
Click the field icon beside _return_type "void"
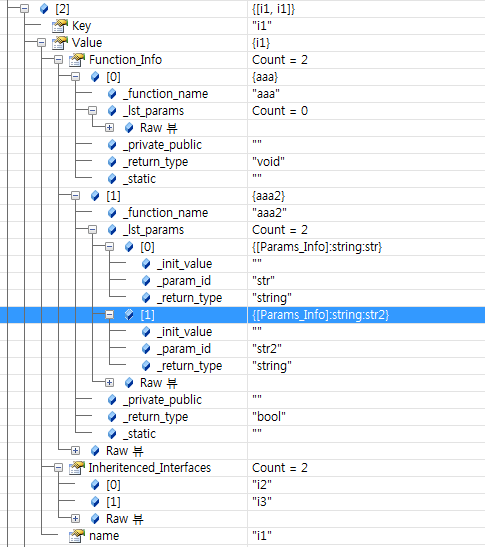click(112, 162)
